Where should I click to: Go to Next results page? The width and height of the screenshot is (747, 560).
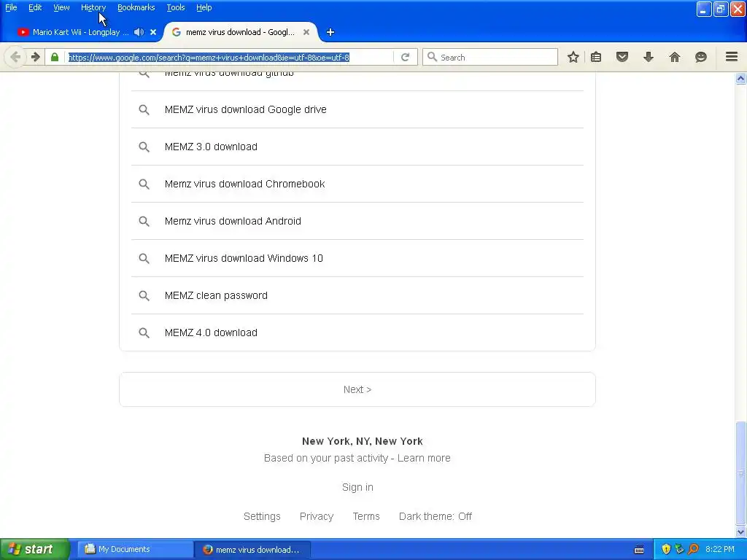pyautogui.click(x=357, y=389)
